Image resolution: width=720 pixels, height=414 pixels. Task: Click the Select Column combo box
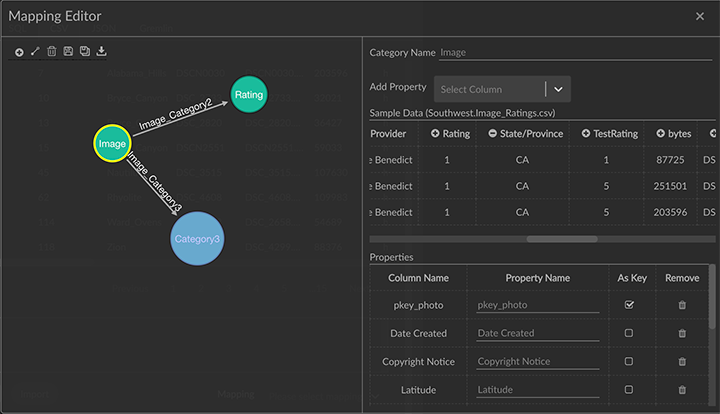490,89
